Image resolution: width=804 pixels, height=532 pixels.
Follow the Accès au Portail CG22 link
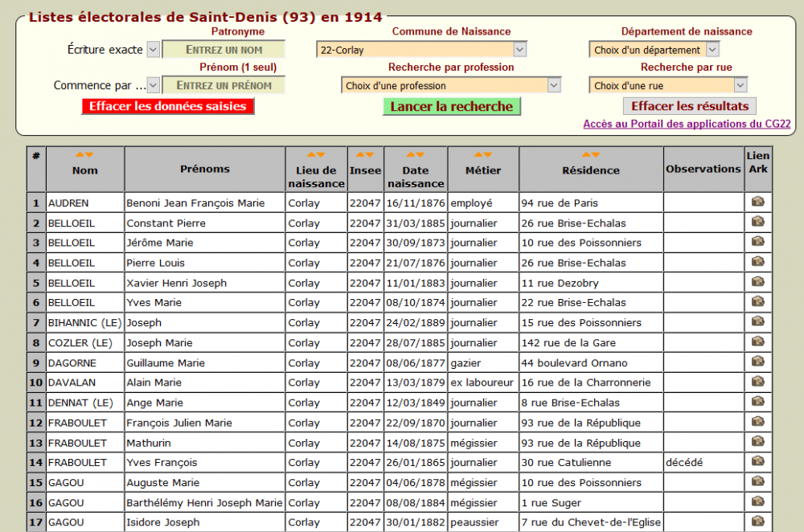tap(687, 124)
